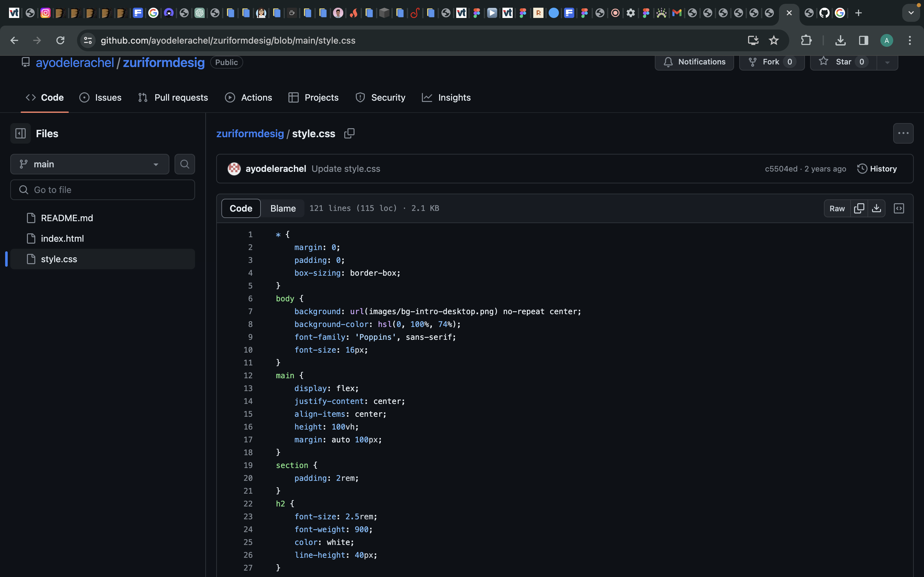
Task: Click the file search magnifier icon
Action: 185,164
